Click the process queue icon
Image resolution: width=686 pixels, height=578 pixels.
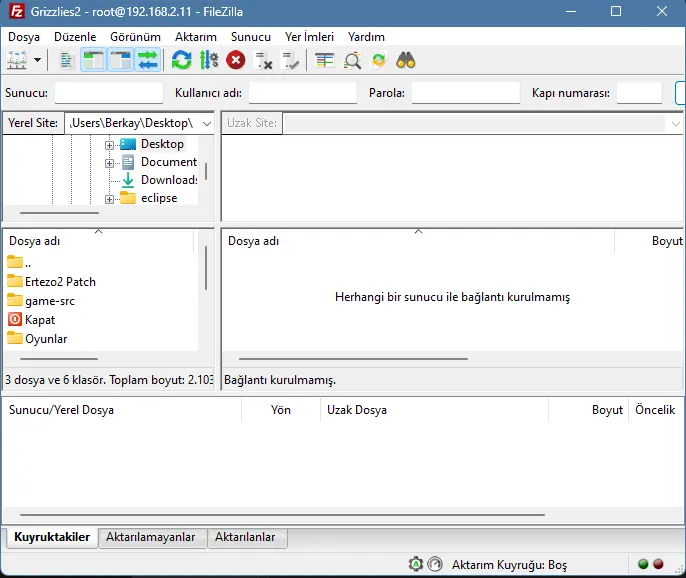point(208,60)
